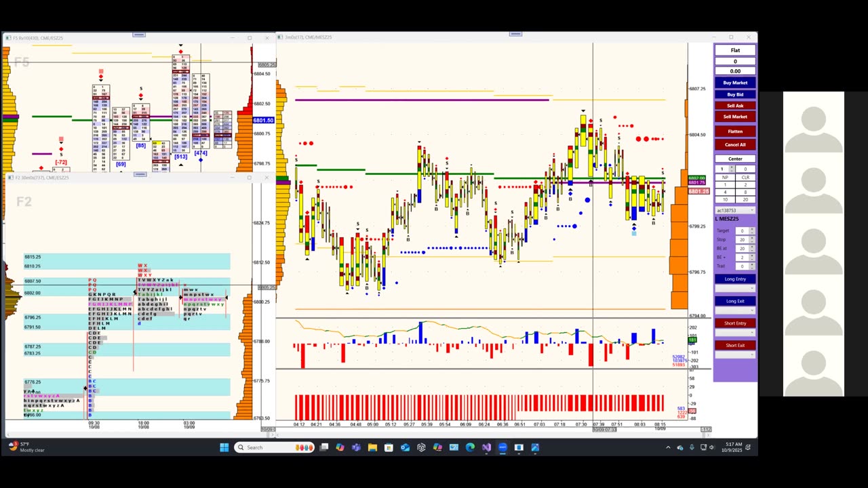
Task: Open the Windows Start menu
Action: pyautogui.click(x=224, y=447)
